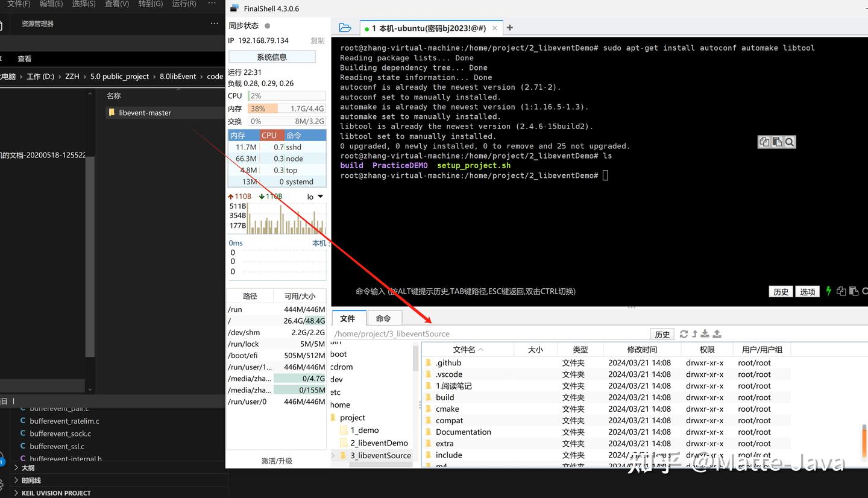Click the download icon in the file panel
The image size is (868, 498).
pos(704,333)
